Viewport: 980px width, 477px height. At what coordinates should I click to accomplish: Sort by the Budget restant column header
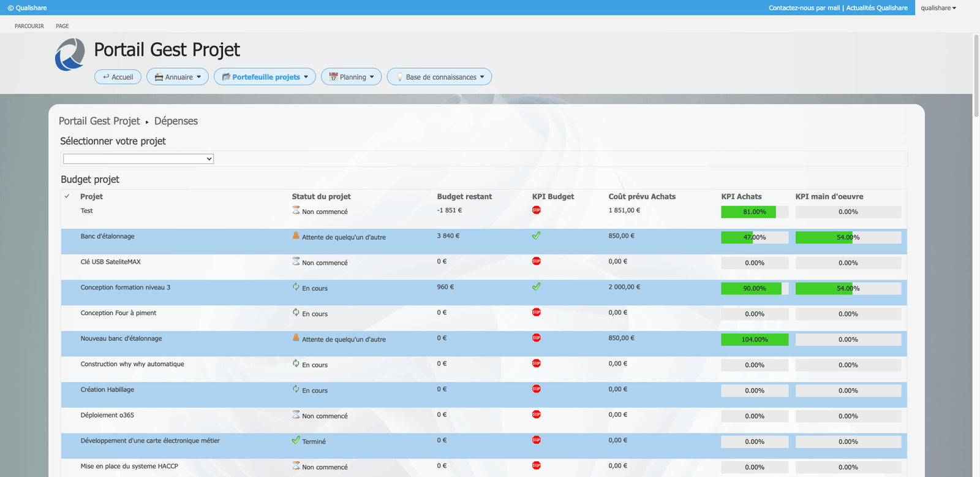click(464, 197)
